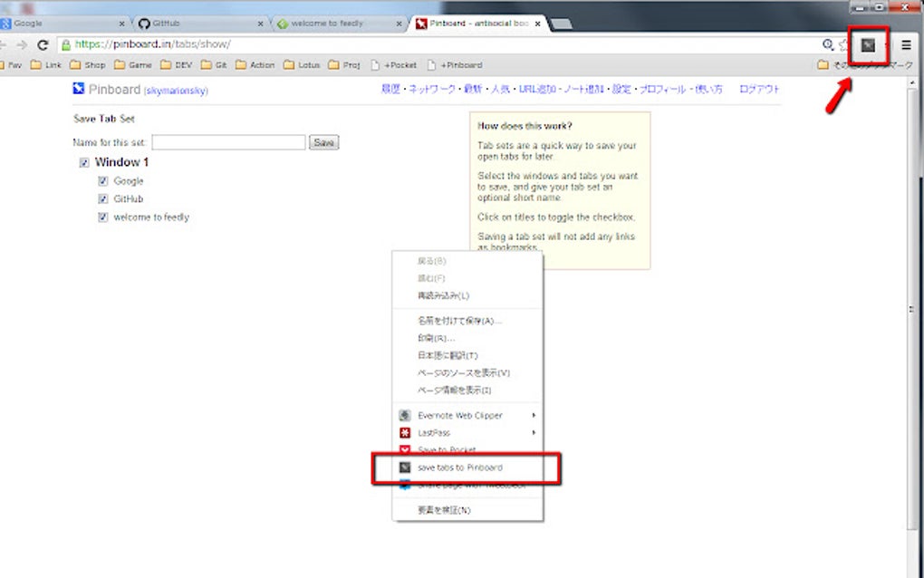The image size is (924, 578).
Task: Click the zoom magnifier icon in address bar
Action: click(827, 43)
